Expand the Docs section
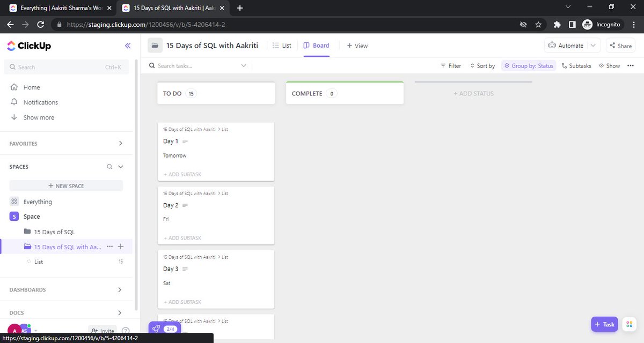This screenshot has width=644, height=343. (x=120, y=312)
